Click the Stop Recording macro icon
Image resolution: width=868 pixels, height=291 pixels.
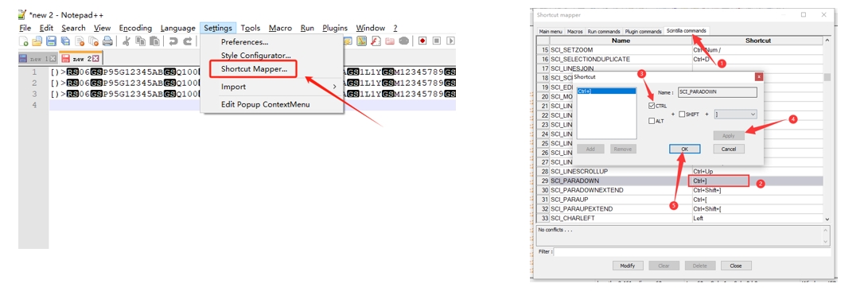coord(437,41)
